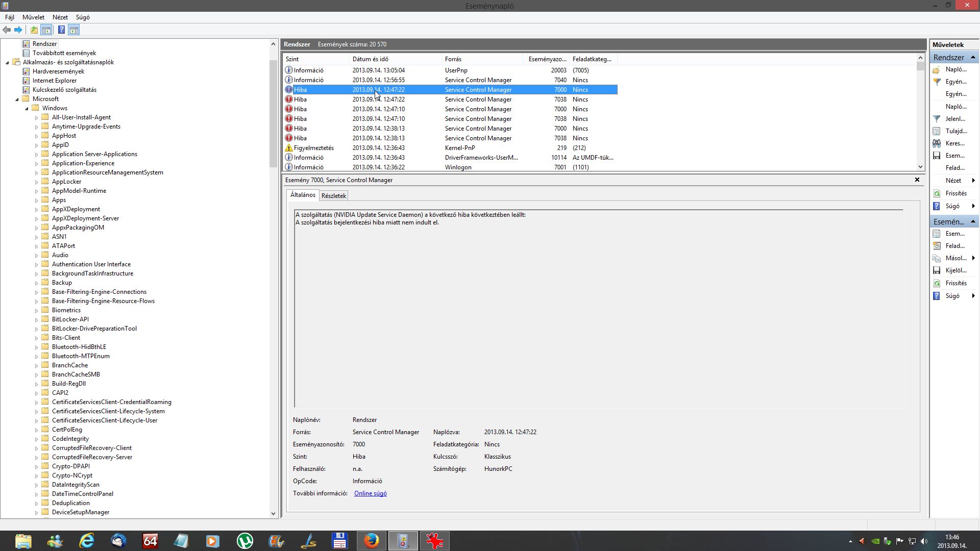Click the info icon of UserPnp event row
This screenshot has height=551, width=980.
pyautogui.click(x=288, y=70)
